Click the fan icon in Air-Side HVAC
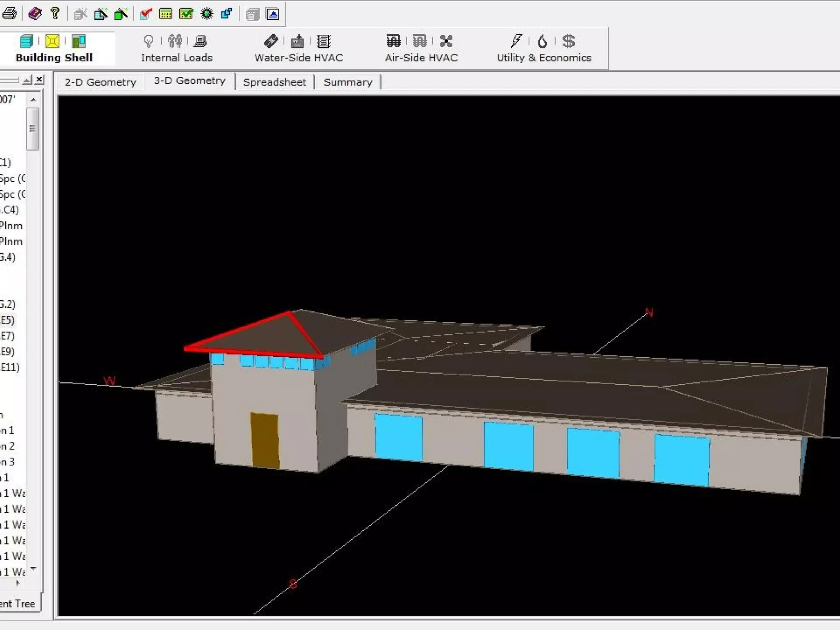 (x=446, y=41)
